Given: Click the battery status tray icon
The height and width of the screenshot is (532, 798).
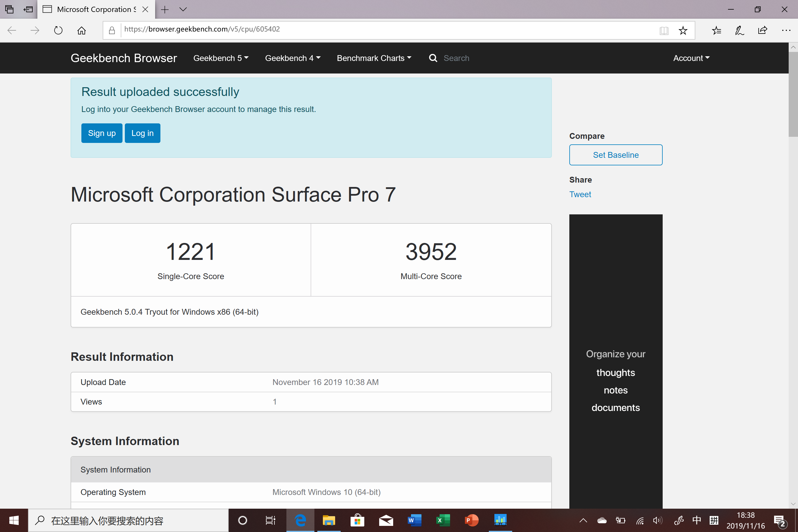Looking at the screenshot, I should point(620,520).
